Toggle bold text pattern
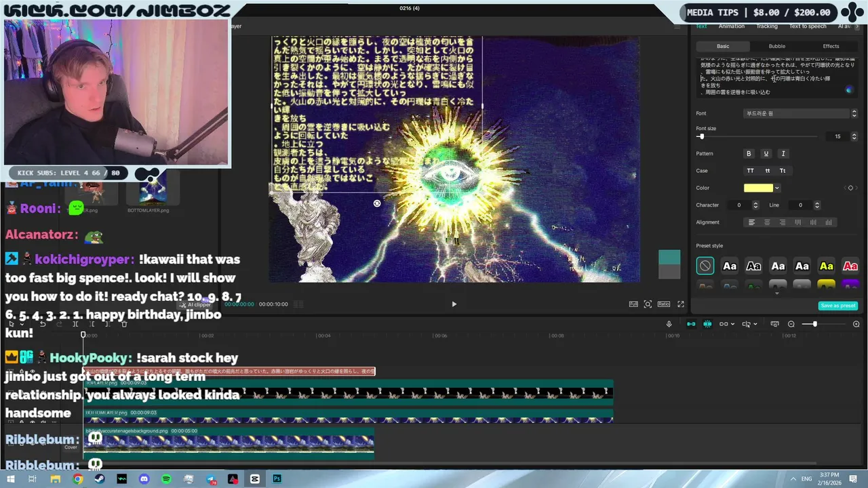 coord(749,154)
